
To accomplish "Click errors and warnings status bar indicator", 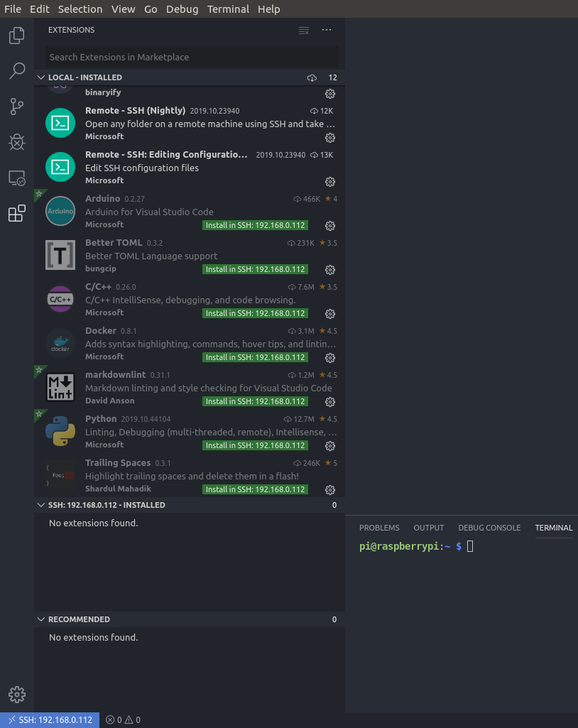I will pyautogui.click(x=123, y=720).
